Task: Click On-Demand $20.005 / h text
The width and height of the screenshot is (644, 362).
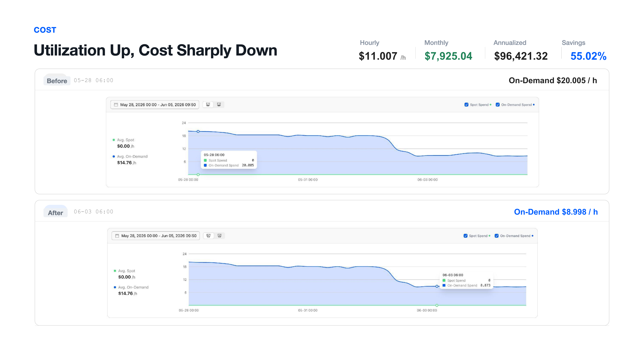Action: pyautogui.click(x=553, y=80)
